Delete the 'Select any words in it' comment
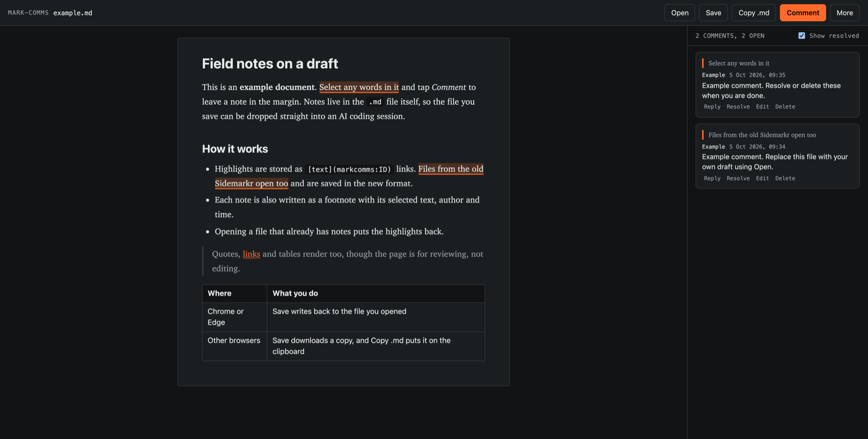Screen dimensions: 868x439 tap(785, 107)
